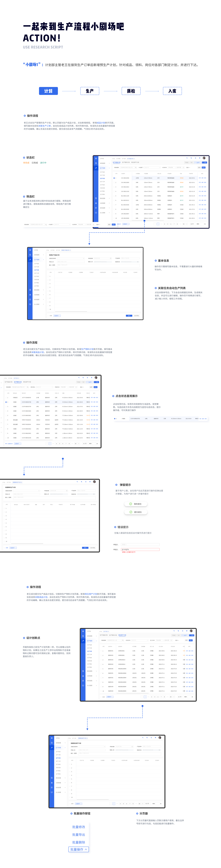221x868 pixels.
Task: Click 生产管理 wrench icon in 新建岗位排产计划 sidebar
Action: point(52,748)
